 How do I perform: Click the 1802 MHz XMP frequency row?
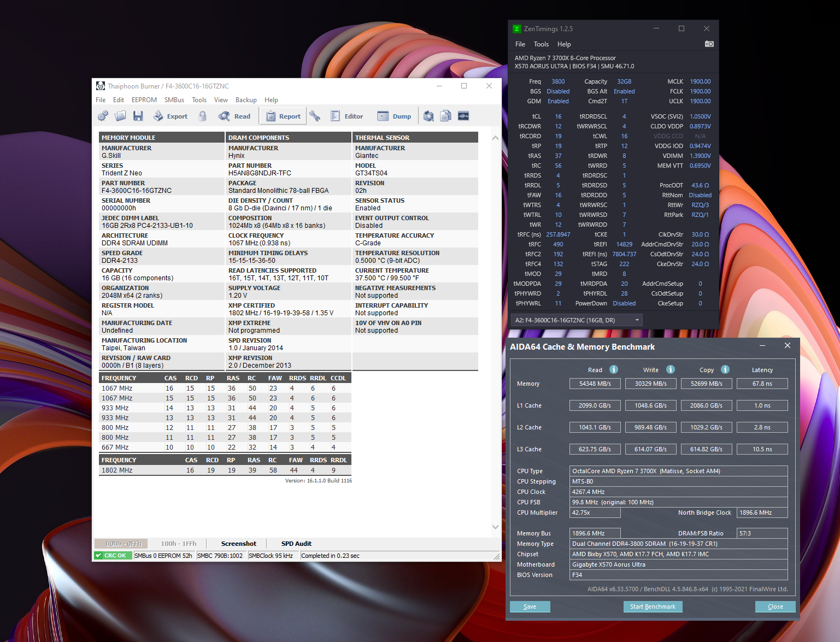click(225, 470)
